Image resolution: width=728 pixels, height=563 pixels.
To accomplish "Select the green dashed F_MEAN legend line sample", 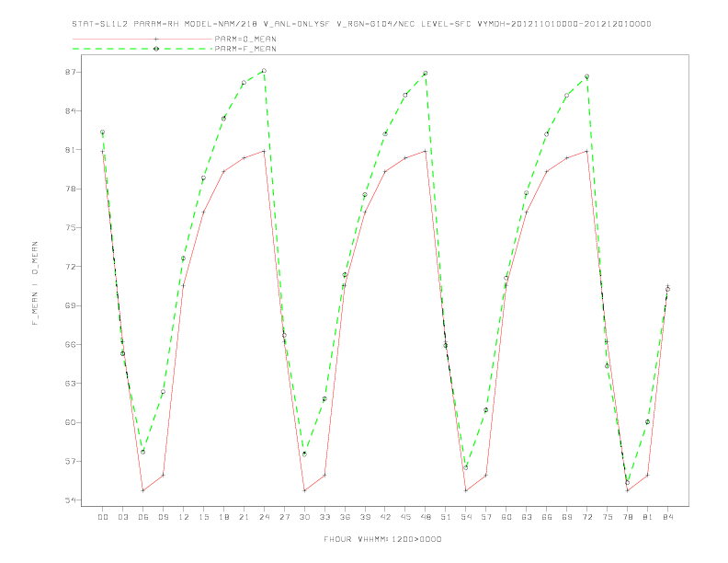I will pos(142,49).
